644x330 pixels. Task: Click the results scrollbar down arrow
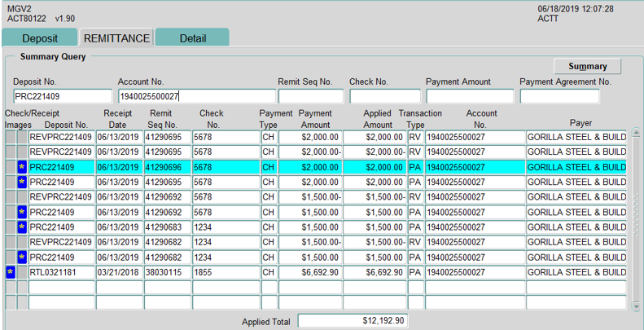[636, 306]
